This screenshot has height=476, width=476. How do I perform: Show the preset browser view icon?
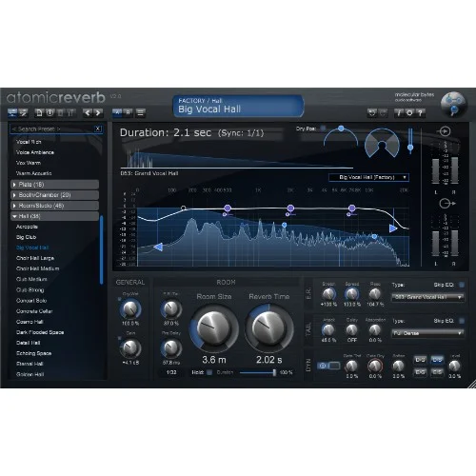[x=12, y=112]
